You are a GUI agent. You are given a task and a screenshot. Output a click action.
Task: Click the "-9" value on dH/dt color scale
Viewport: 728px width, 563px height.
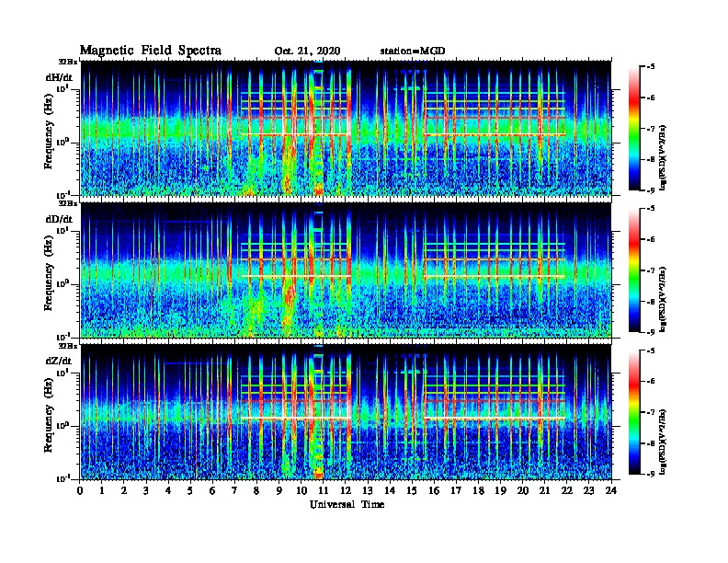[x=651, y=190]
